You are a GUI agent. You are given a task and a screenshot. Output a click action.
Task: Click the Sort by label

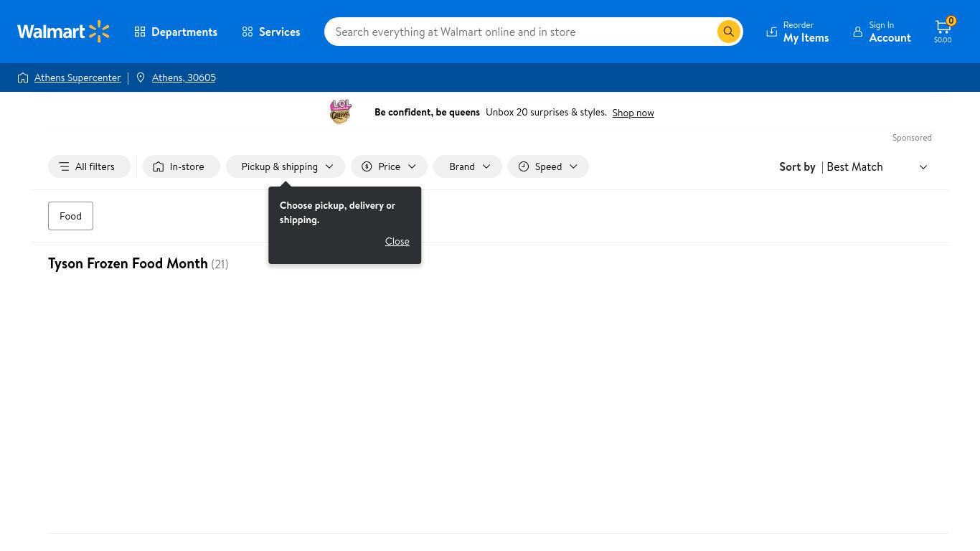[797, 166]
